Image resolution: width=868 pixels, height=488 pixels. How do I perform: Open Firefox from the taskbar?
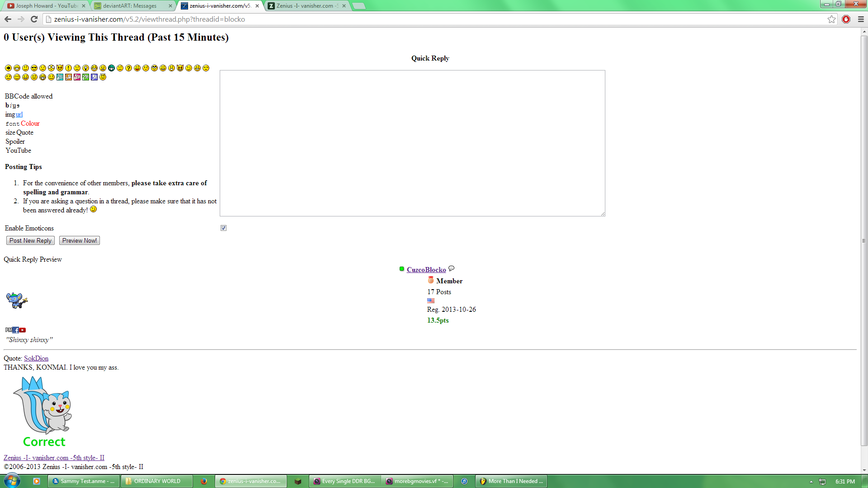click(x=204, y=481)
